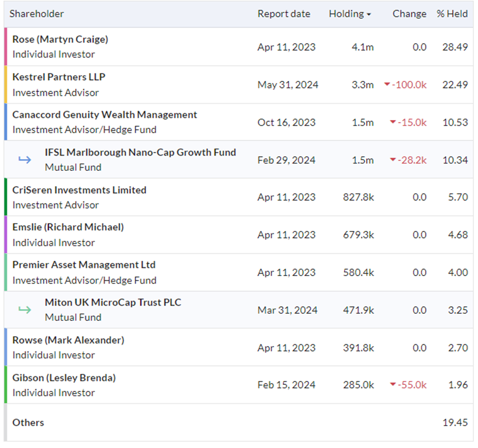Click red down triangle next to -15.0k
Viewport: 478px width, 448px height.
coord(393,122)
